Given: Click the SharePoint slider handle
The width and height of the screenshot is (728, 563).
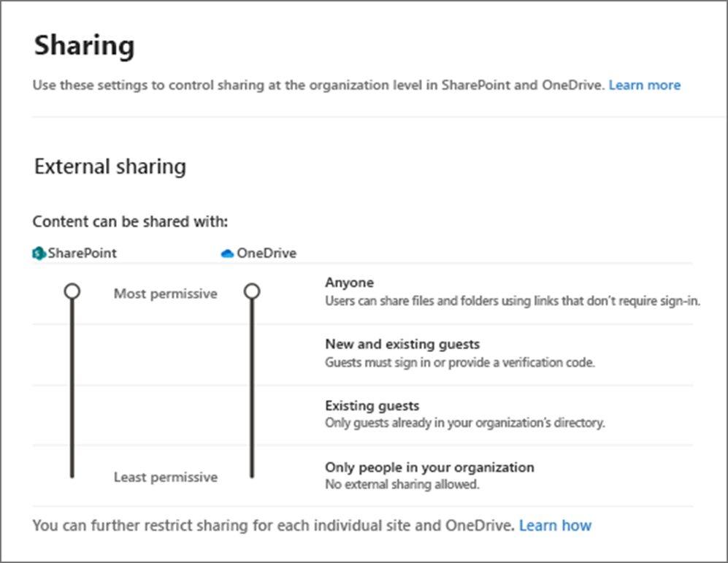Looking at the screenshot, I should (x=72, y=290).
